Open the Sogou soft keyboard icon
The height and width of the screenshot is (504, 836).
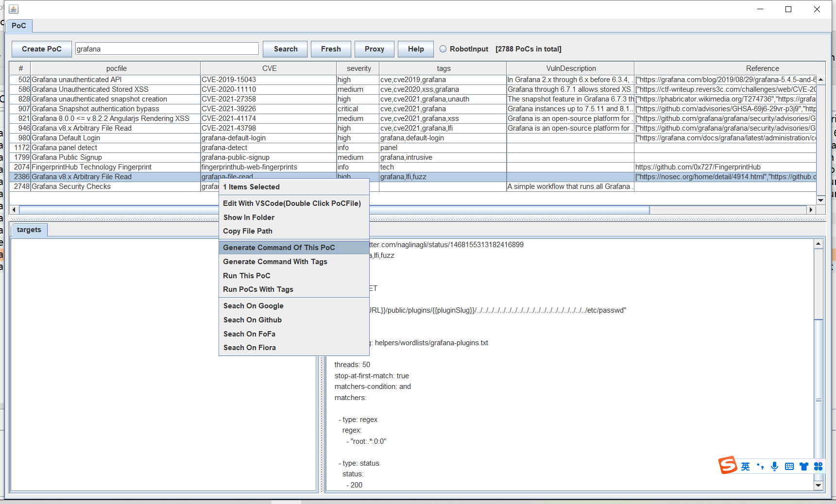[x=789, y=467]
